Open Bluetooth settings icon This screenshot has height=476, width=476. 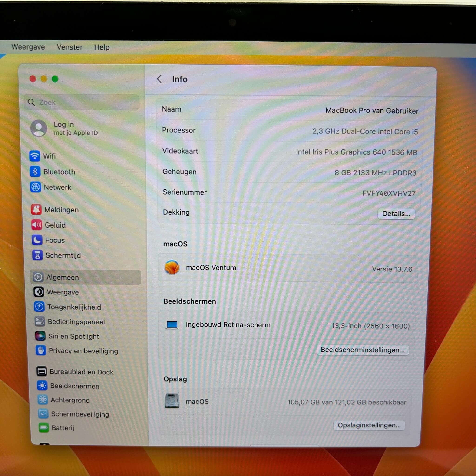(x=35, y=172)
